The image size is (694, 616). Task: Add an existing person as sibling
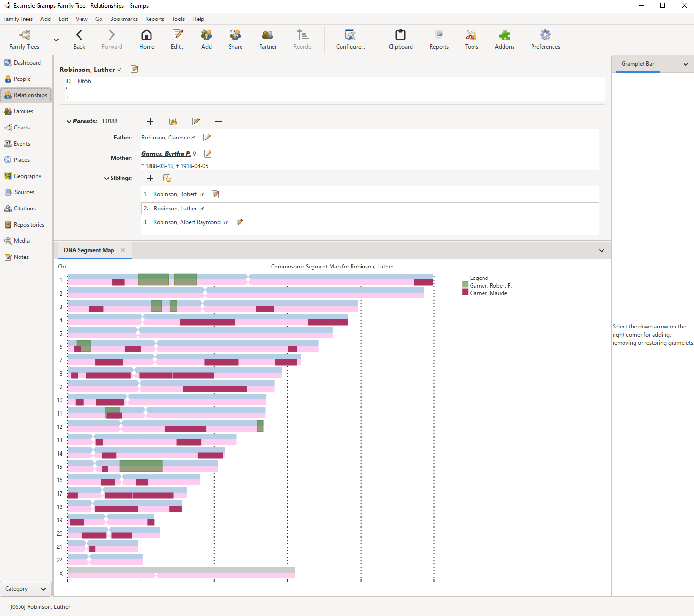click(x=167, y=178)
